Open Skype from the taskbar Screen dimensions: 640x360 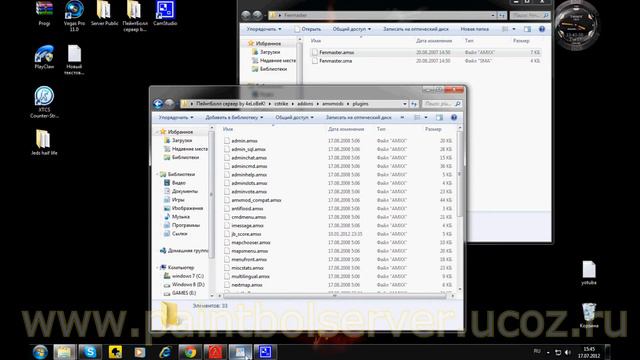pyautogui.click(x=90, y=352)
